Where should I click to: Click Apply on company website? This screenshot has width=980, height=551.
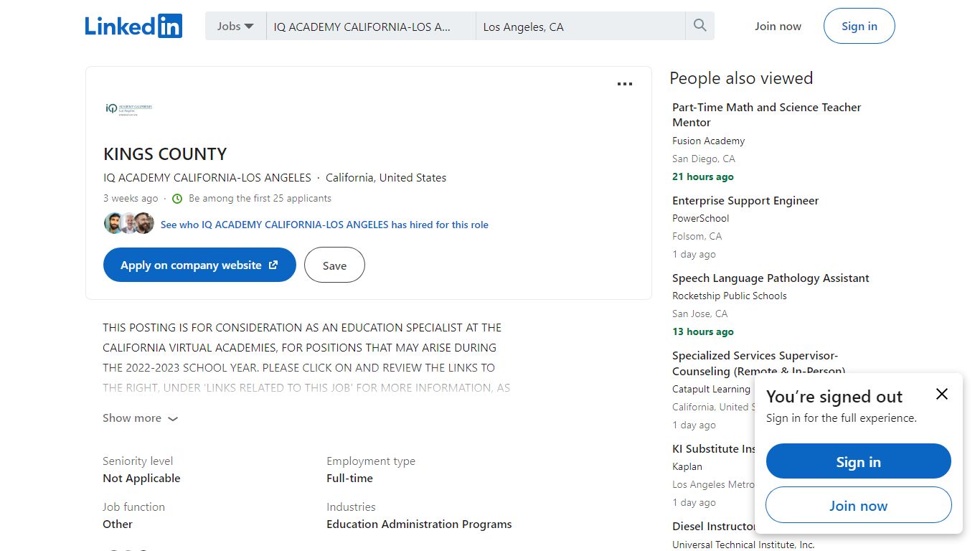click(199, 265)
